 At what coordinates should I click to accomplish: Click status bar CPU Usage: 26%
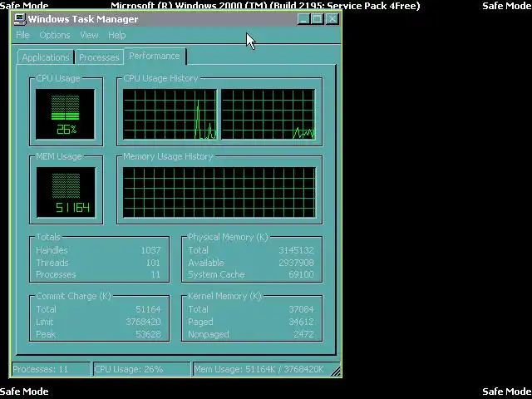click(142, 369)
